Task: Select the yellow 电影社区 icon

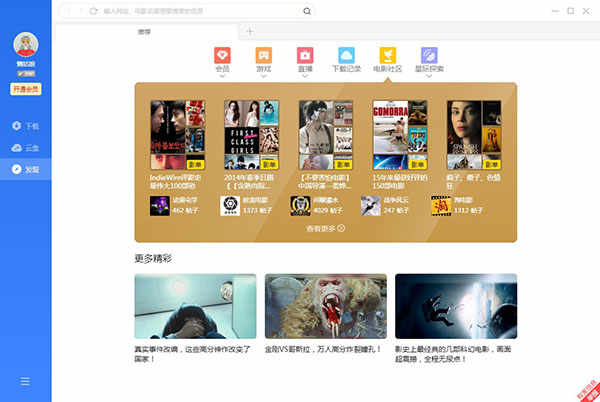Action: click(x=388, y=55)
